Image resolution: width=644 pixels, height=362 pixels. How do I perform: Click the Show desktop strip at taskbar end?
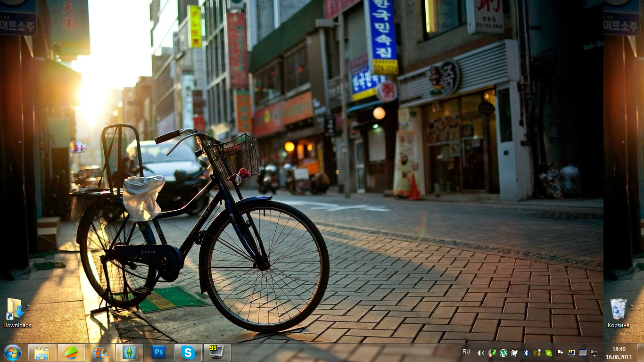pos(641,353)
